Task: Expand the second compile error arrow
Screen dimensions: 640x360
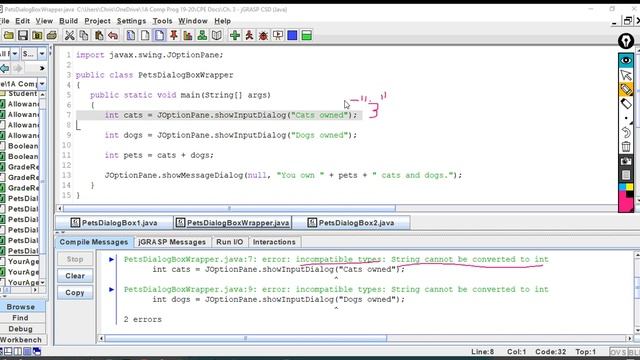Action: tap(111, 289)
